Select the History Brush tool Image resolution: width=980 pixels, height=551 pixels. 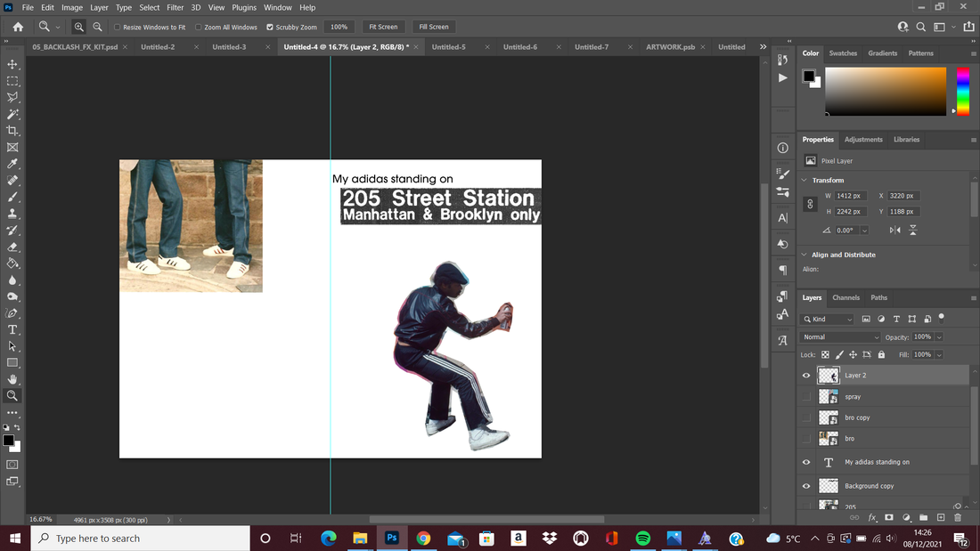coord(12,230)
